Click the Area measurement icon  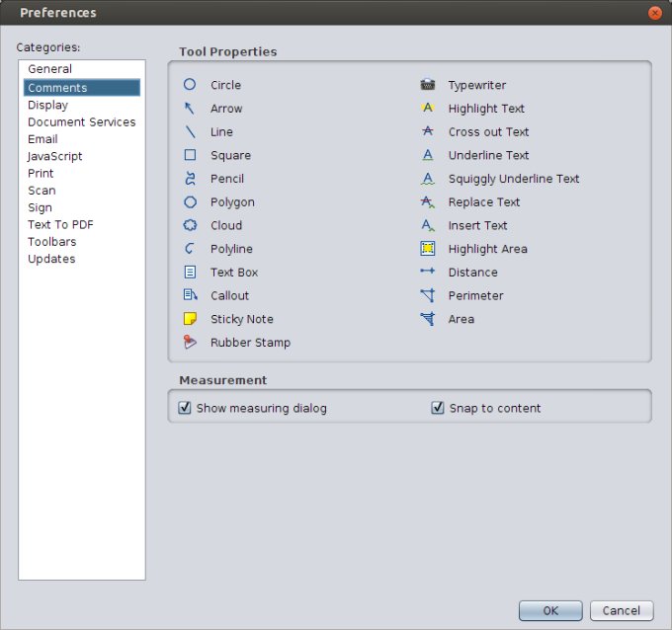428,319
